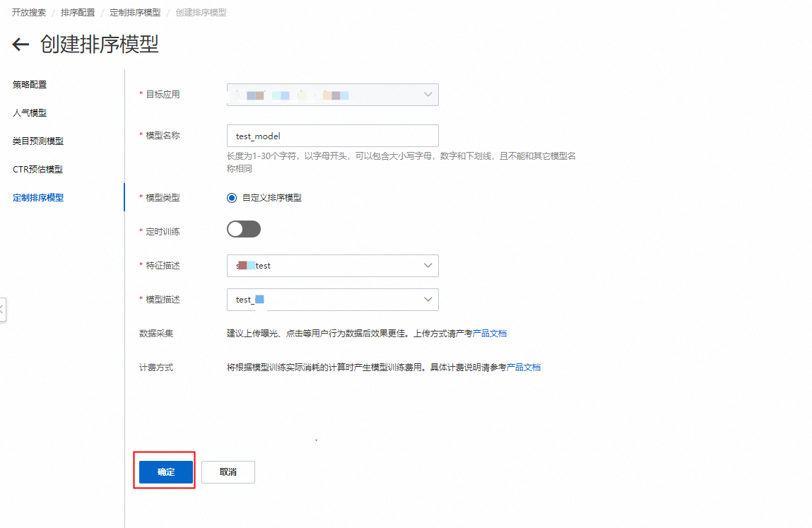The width and height of the screenshot is (812, 528).
Task: Click the 确定 button
Action: pyautogui.click(x=165, y=472)
